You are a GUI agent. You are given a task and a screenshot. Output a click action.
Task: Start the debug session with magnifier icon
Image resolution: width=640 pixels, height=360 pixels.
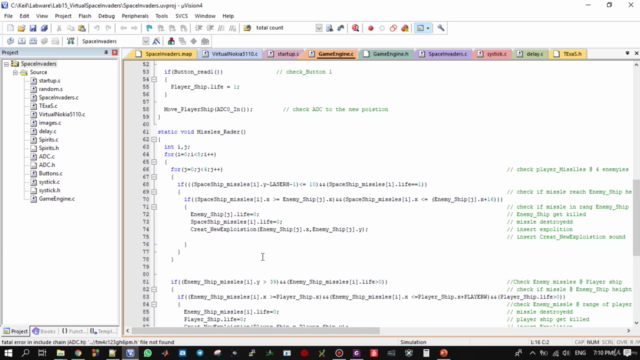tap(356, 28)
